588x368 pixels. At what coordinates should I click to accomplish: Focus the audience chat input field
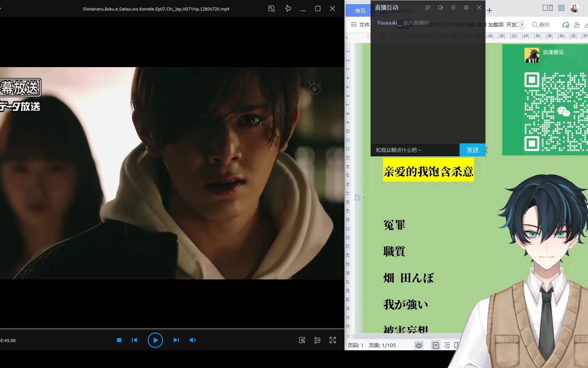[x=415, y=150]
